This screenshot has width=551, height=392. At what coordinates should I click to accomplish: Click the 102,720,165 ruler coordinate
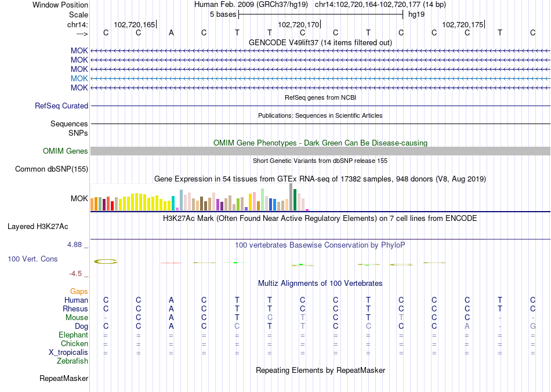134,24
